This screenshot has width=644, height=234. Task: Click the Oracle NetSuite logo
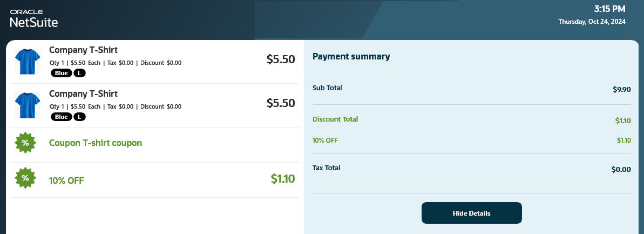click(x=34, y=18)
